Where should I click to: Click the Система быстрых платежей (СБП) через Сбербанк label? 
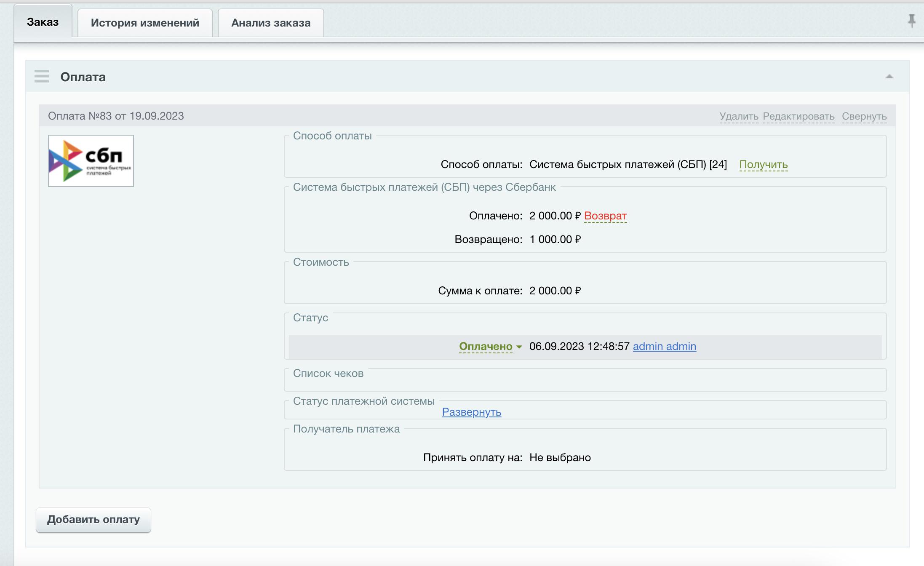coord(424,187)
